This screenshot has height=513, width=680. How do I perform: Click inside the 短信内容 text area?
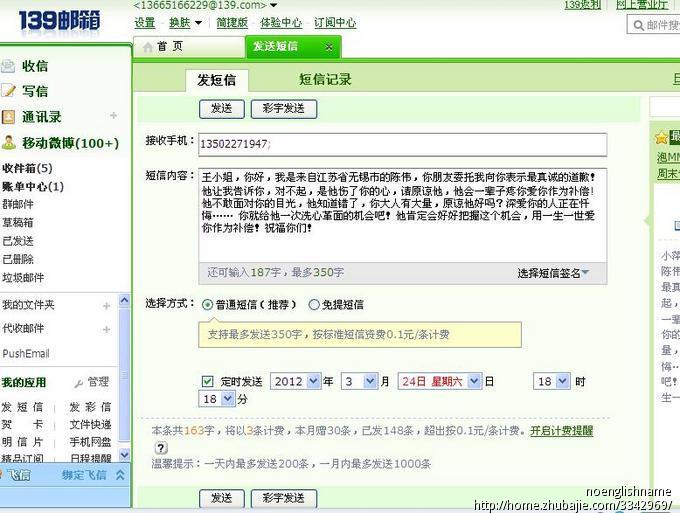coord(402,216)
